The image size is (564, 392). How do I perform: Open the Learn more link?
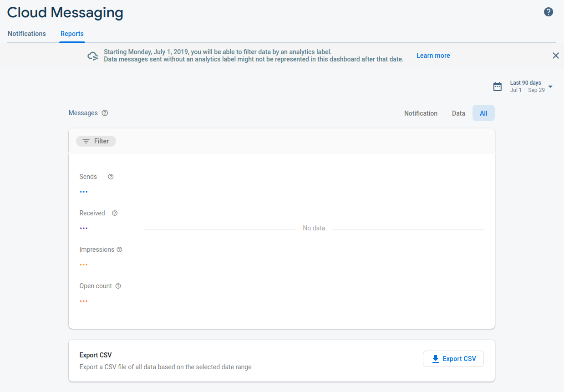pyautogui.click(x=432, y=55)
